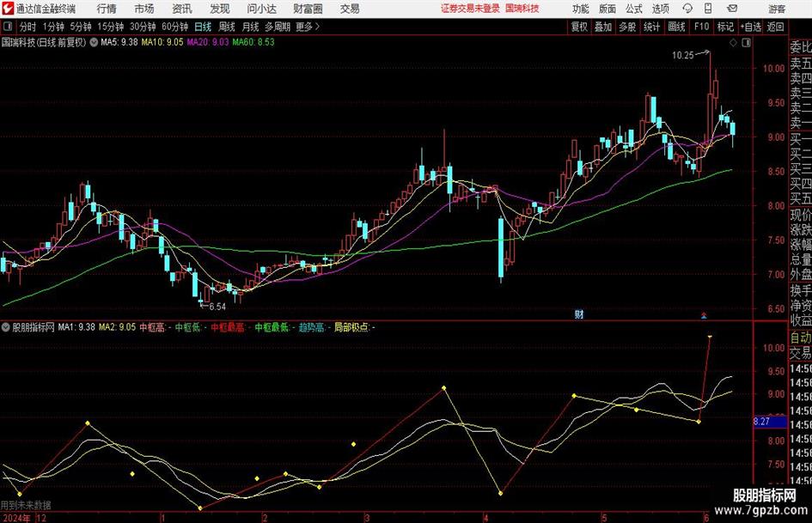The image size is (812, 523).
Task: Open the F10 company info button
Action: coord(701,27)
